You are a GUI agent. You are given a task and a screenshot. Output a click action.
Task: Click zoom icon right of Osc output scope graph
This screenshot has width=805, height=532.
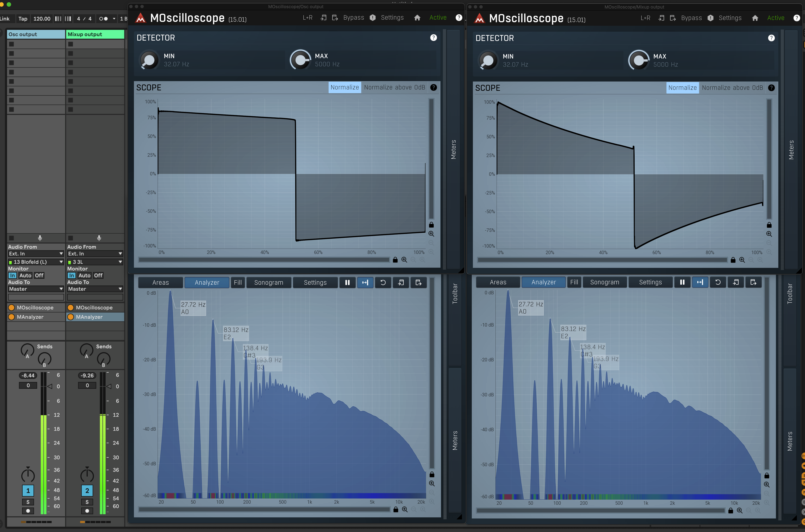(x=432, y=234)
